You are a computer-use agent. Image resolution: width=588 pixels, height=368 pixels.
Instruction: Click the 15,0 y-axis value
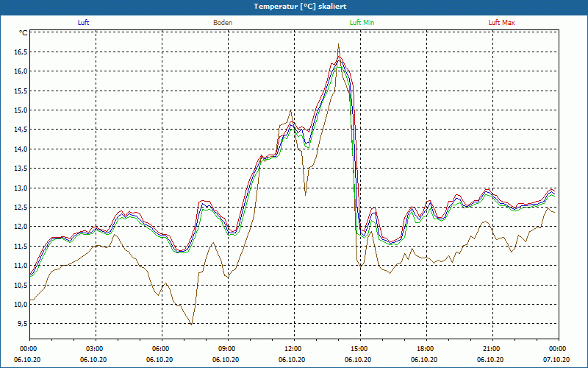[x=21, y=110]
